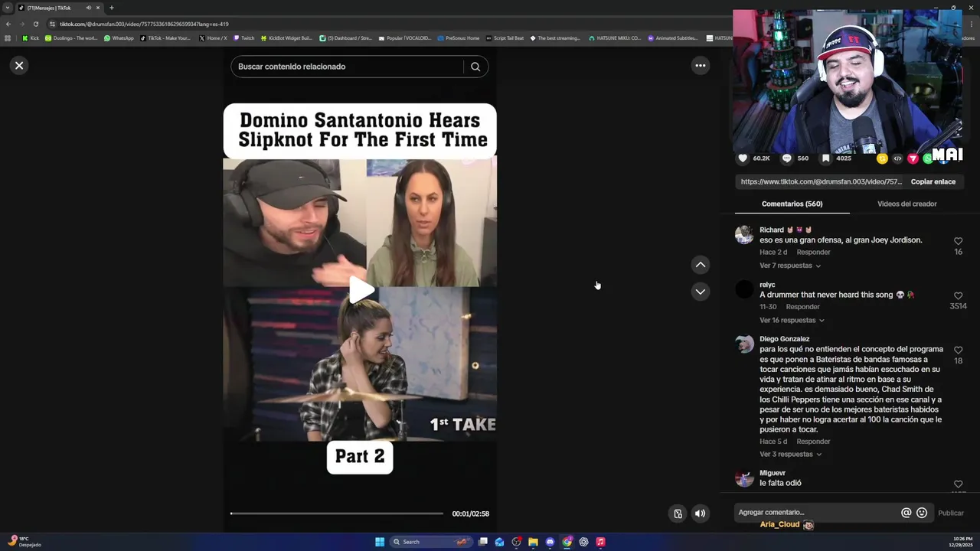Open Twitch bookmark
The height and width of the screenshot is (551, 980).
pyautogui.click(x=244, y=37)
